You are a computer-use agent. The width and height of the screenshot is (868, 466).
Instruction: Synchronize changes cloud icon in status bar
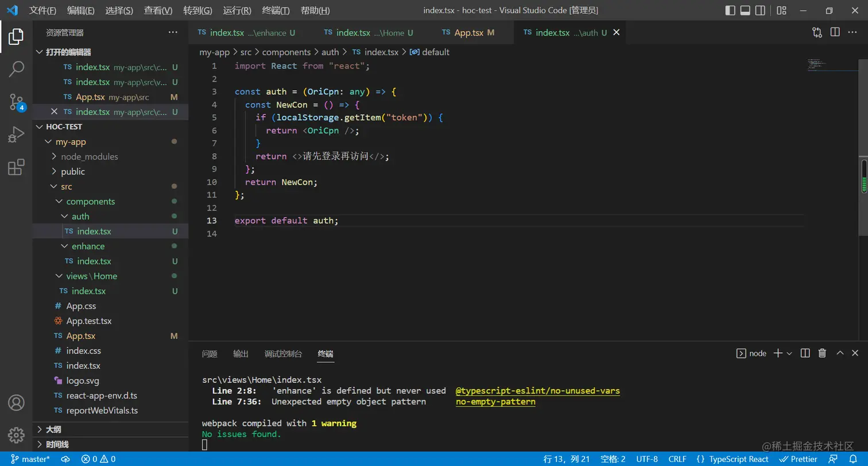pos(65,459)
